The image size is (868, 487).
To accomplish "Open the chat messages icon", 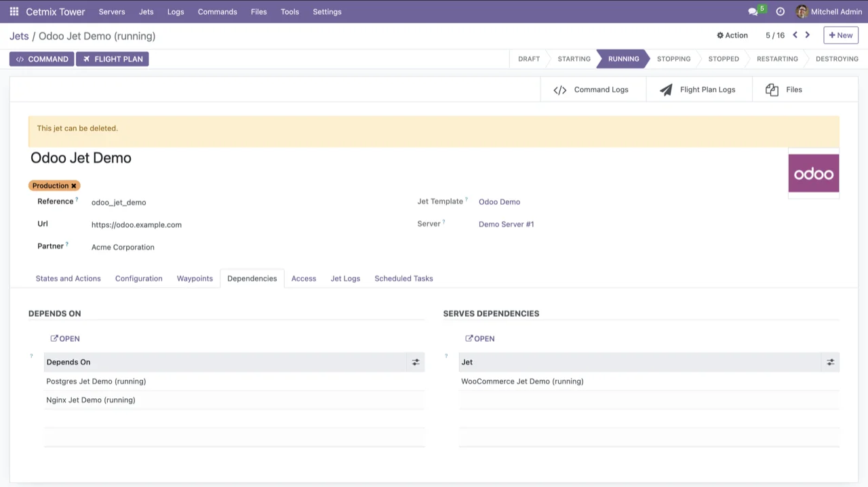I will pyautogui.click(x=753, y=12).
